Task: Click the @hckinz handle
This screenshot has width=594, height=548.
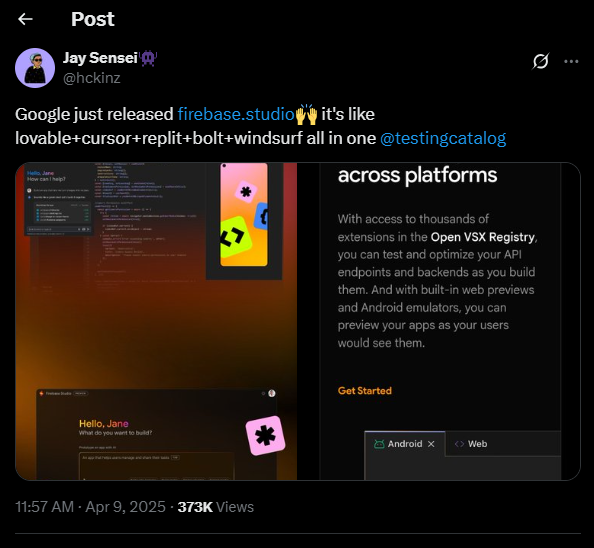Action: click(x=92, y=78)
